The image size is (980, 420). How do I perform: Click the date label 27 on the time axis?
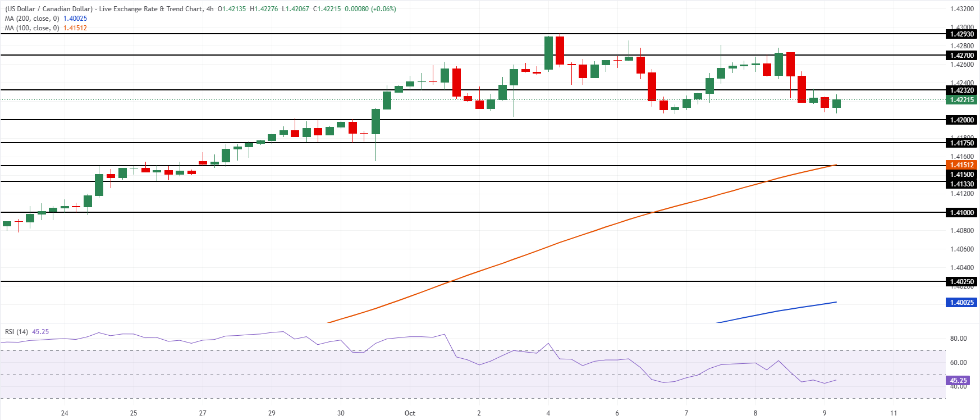click(x=203, y=413)
